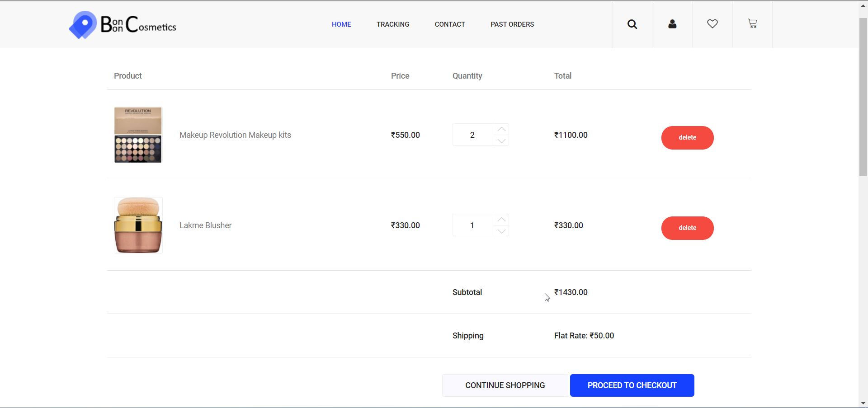Open the wishlist heart icon
Viewport: 868px width, 408px height.
click(712, 24)
